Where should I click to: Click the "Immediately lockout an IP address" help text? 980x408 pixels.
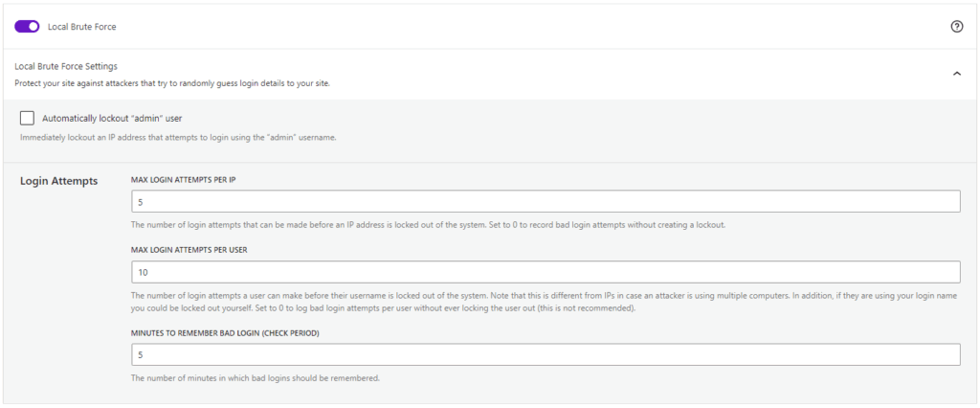click(178, 137)
